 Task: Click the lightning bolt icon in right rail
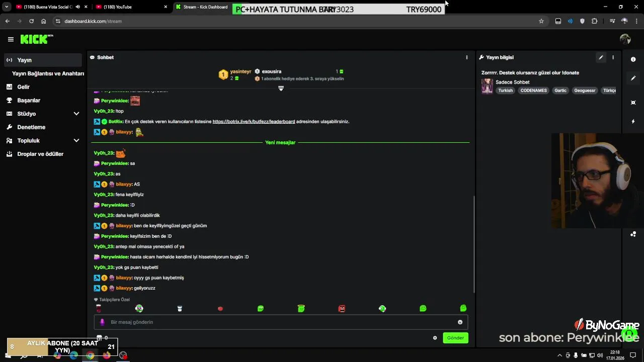pyautogui.click(x=633, y=122)
